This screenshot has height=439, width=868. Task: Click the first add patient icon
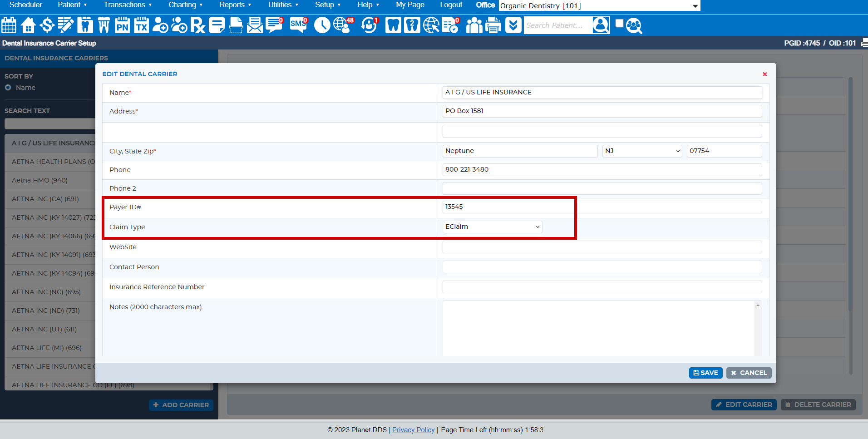click(x=160, y=25)
